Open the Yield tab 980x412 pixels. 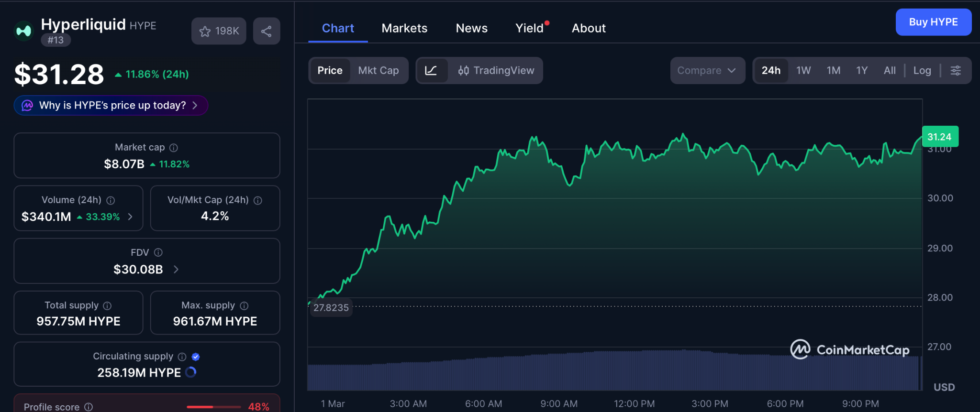[x=529, y=28]
